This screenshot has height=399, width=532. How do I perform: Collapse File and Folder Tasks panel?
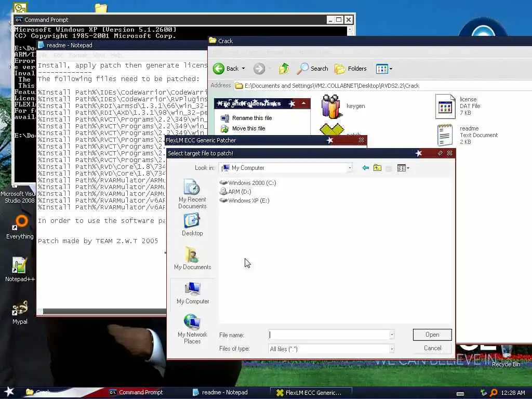(x=303, y=103)
